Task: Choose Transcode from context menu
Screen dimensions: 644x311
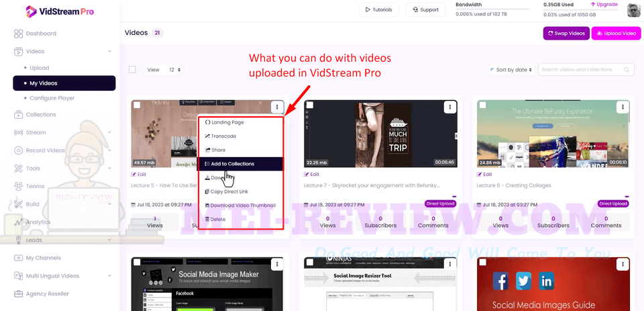Action: pyautogui.click(x=240, y=136)
